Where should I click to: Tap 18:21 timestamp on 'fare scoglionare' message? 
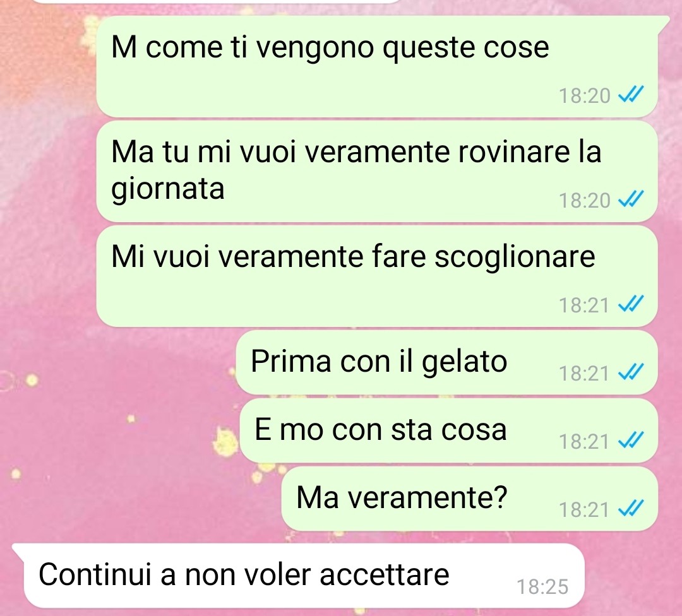pos(584,305)
